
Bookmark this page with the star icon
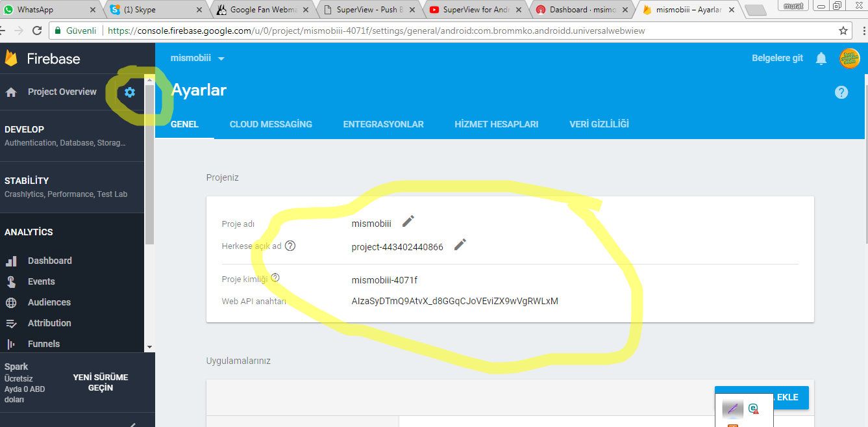[x=843, y=31]
